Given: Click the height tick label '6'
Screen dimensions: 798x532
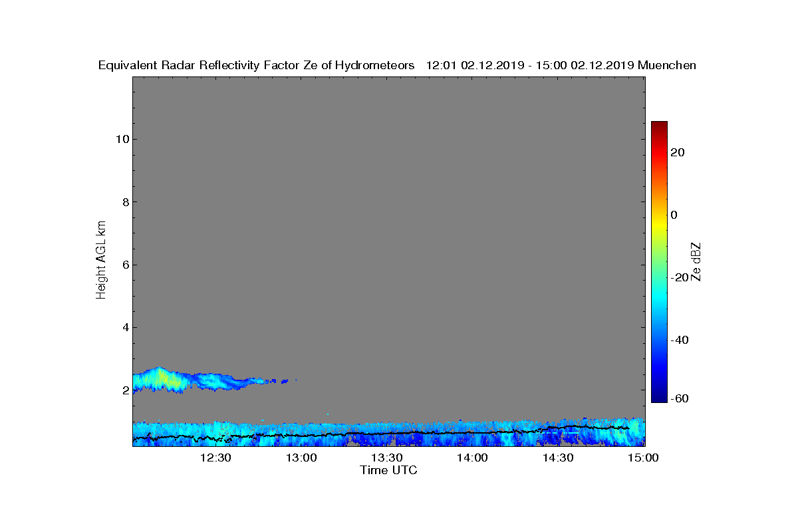Looking at the screenshot, I should [x=124, y=265].
